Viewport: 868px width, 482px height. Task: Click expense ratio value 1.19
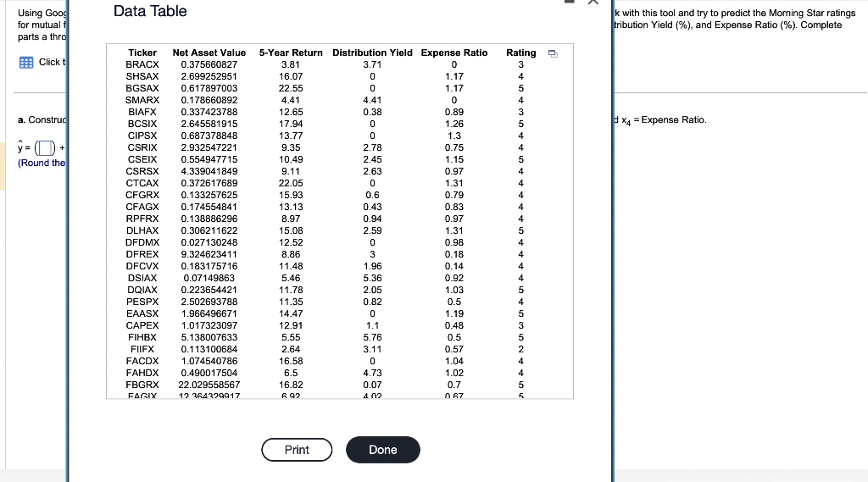[x=454, y=313]
